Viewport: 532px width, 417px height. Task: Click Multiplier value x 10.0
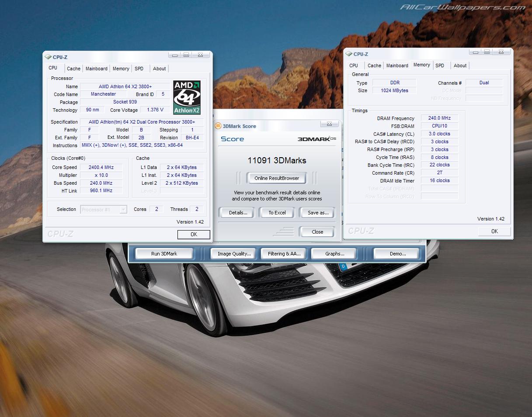(x=101, y=175)
